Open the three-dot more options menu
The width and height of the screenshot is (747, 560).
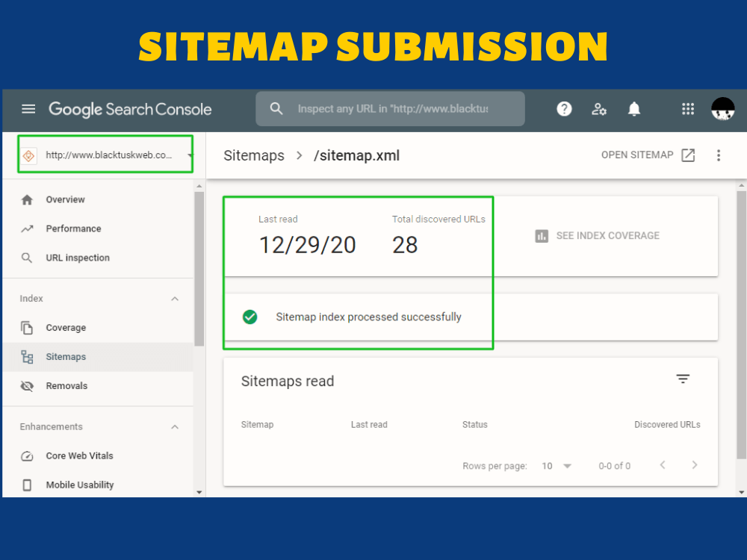[719, 155]
